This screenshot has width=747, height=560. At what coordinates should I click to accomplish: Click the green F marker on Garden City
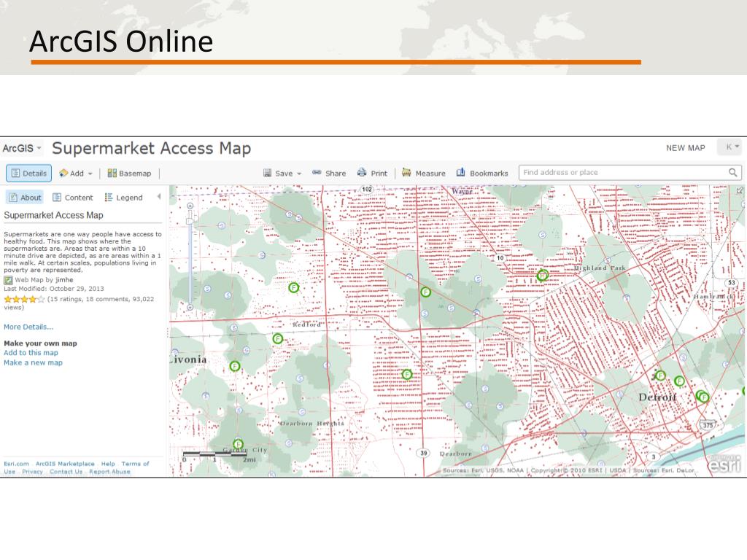[239, 445]
